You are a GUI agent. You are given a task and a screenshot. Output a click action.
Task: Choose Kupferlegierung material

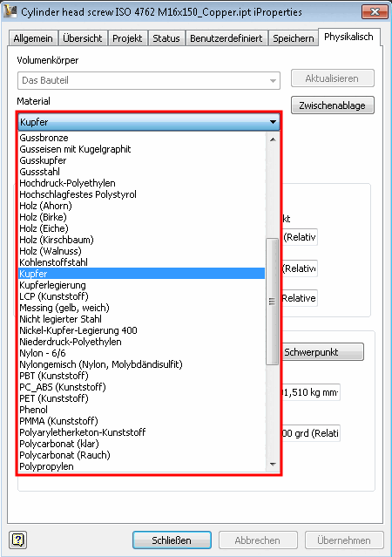click(x=142, y=285)
